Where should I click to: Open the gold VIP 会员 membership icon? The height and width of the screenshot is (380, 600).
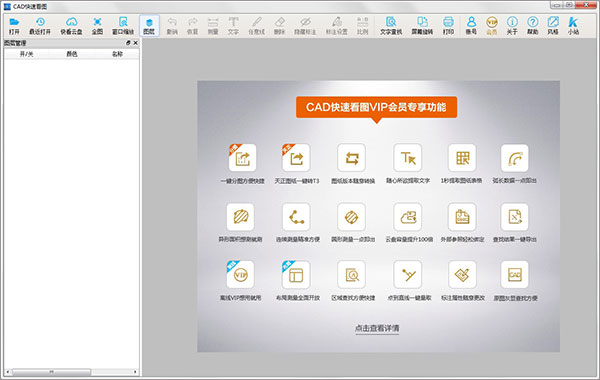pyautogui.click(x=492, y=26)
